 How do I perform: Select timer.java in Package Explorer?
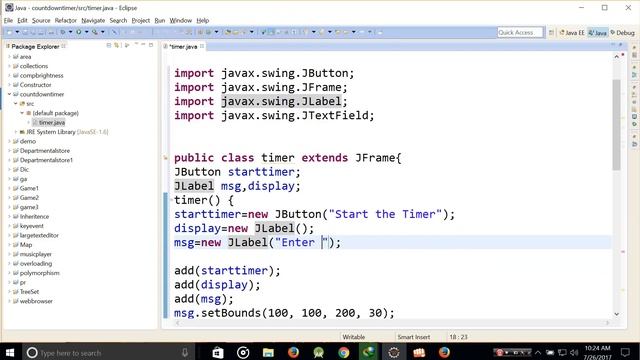click(x=52, y=122)
